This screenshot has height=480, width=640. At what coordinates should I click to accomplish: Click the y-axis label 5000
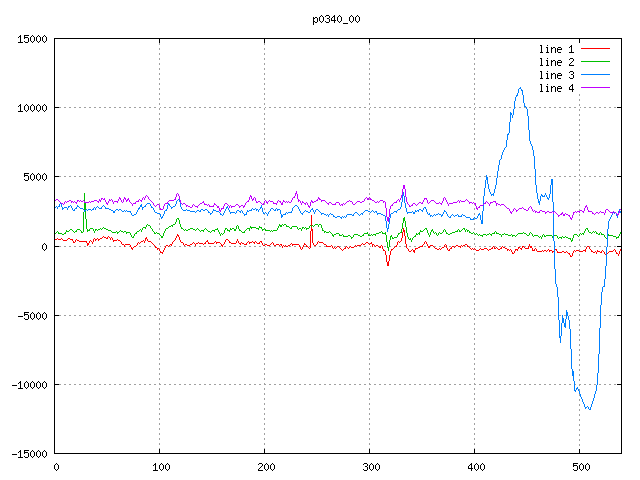click(x=36, y=177)
